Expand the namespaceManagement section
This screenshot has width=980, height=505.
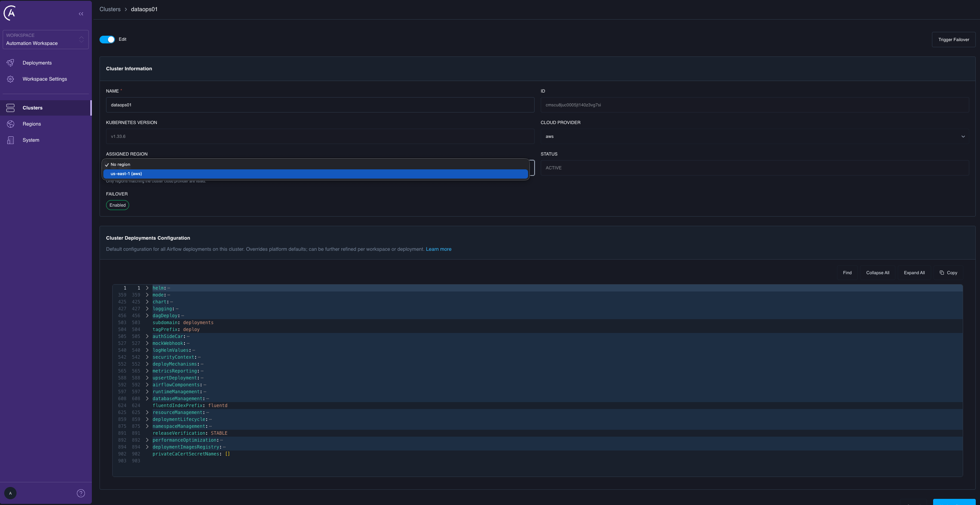click(x=147, y=426)
